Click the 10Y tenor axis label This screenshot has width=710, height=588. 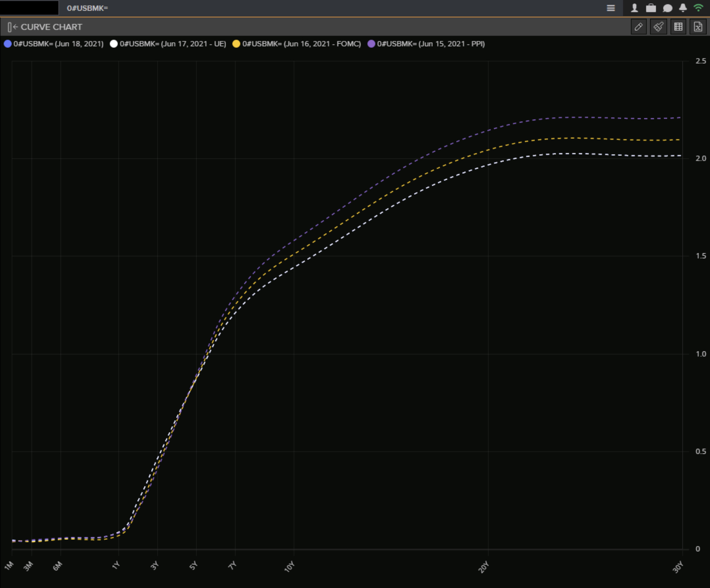pyautogui.click(x=290, y=567)
